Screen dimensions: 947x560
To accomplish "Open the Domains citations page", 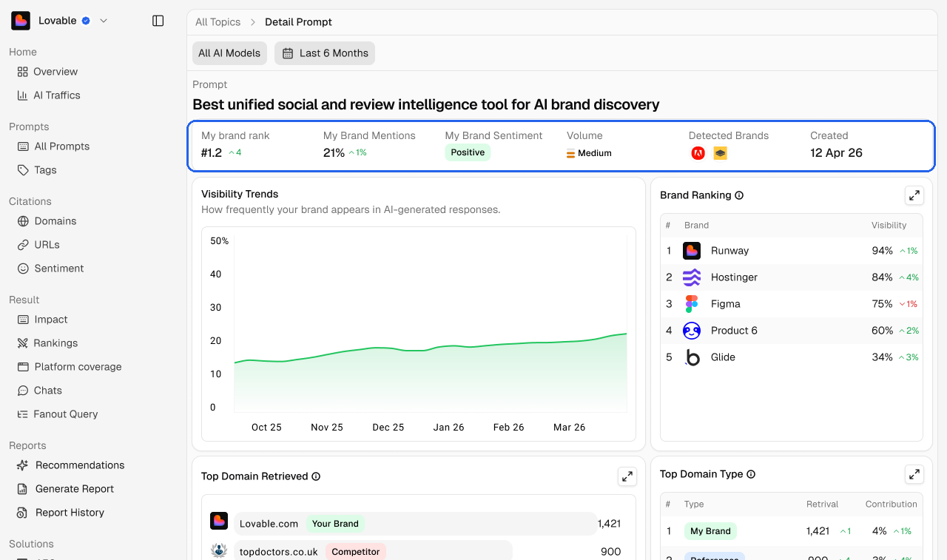I will [47, 221].
